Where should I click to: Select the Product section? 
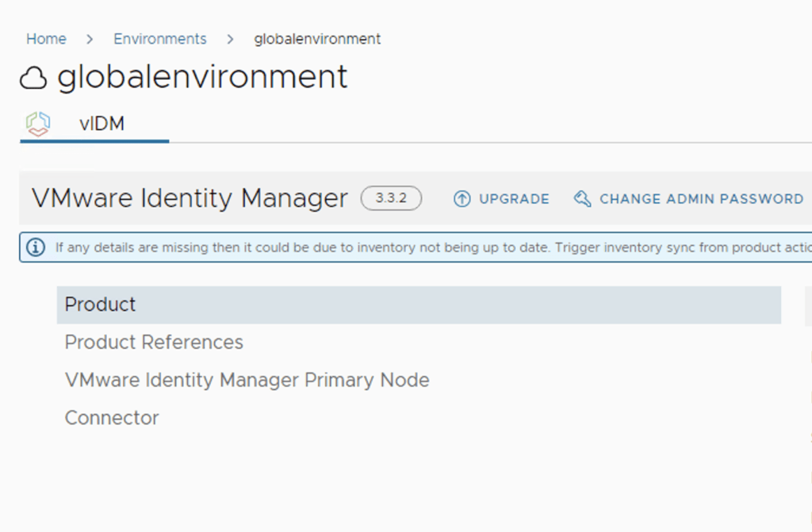(101, 304)
